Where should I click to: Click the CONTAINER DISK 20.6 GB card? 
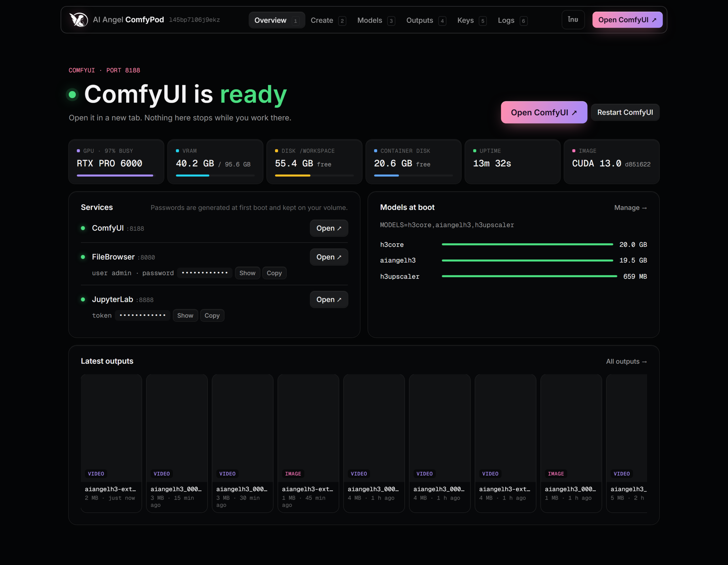tap(413, 162)
